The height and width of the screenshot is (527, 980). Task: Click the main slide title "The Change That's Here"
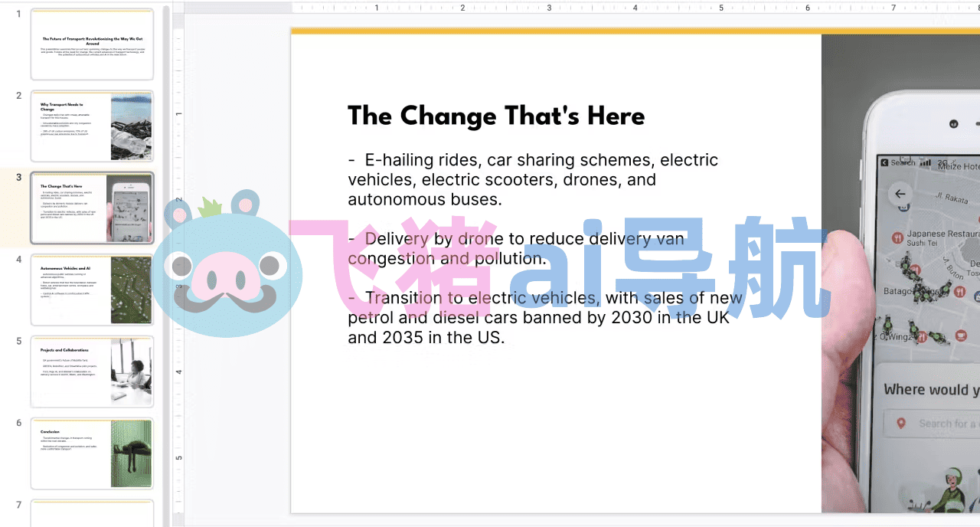click(x=496, y=116)
